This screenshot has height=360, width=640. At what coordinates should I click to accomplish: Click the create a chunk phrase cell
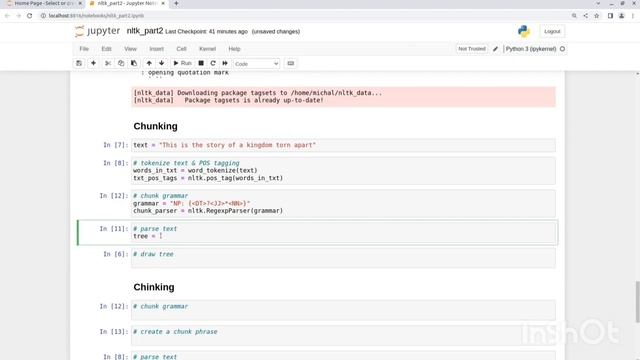343,335
